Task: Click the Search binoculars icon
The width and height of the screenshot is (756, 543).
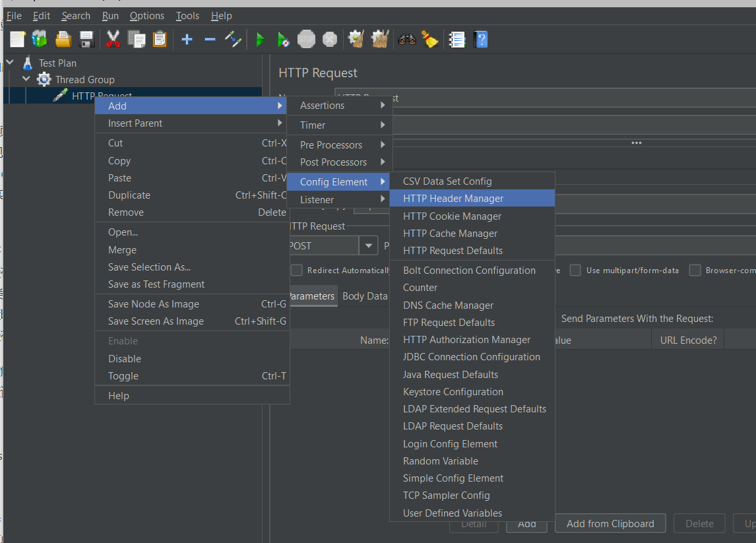Action: coord(407,39)
